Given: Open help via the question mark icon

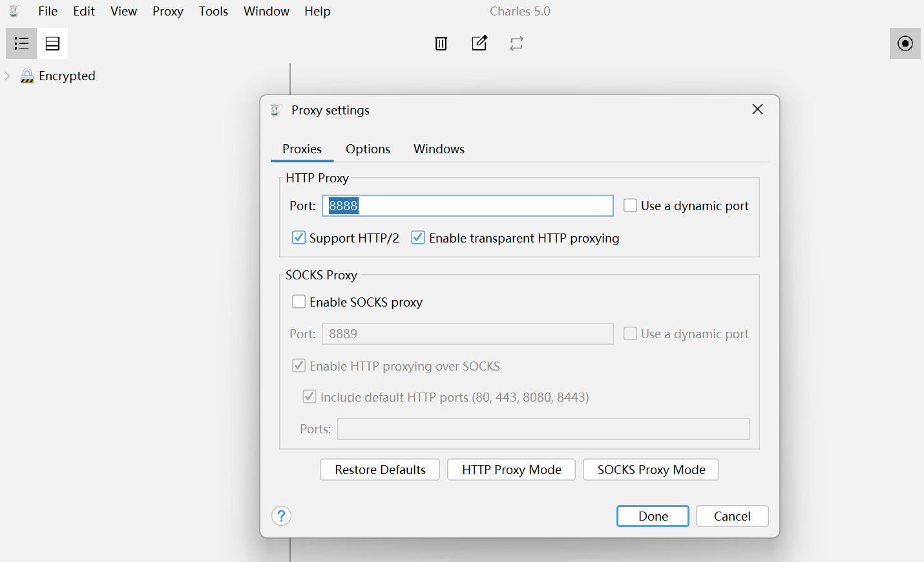Looking at the screenshot, I should tap(282, 516).
